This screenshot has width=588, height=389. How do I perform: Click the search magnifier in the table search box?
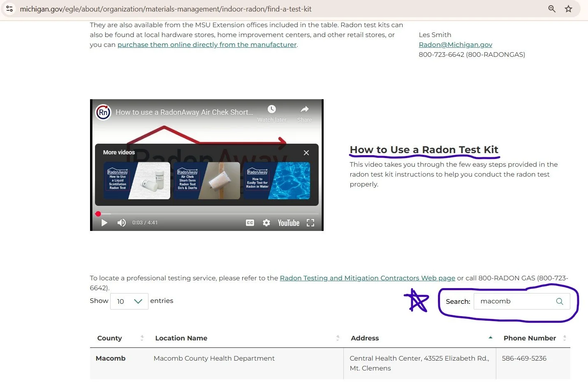tap(559, 301)
